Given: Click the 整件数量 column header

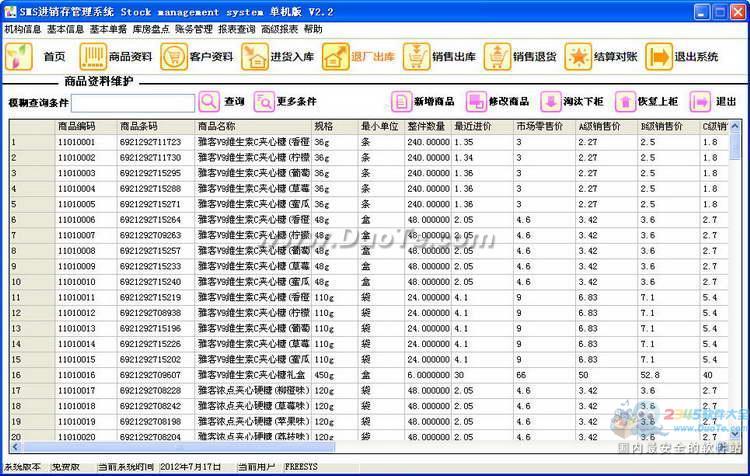Looking at the screenshot, I should tap(428, 127).
